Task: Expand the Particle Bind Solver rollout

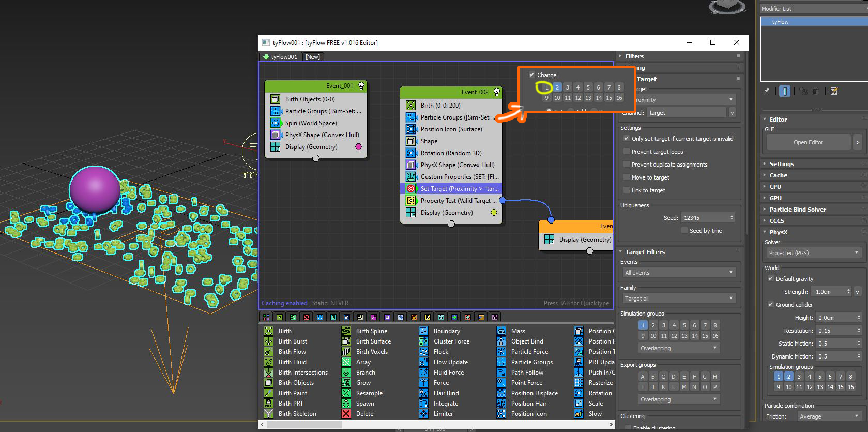Action: 798,210
